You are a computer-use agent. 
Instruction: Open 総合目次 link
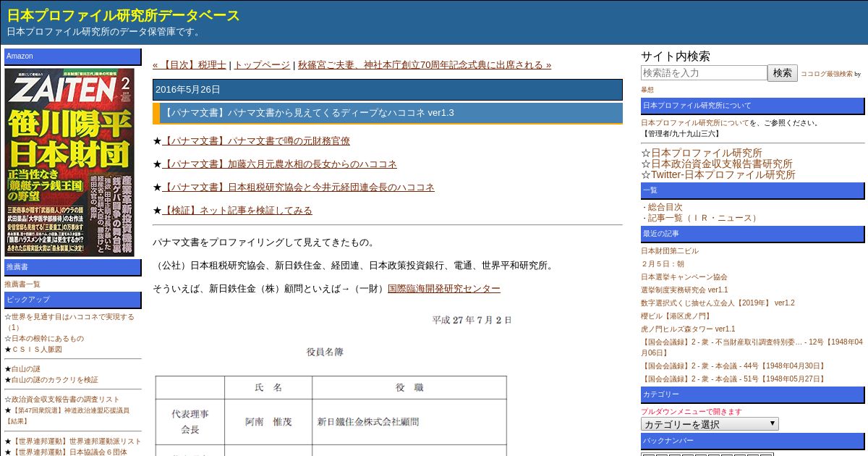(665, 207)
